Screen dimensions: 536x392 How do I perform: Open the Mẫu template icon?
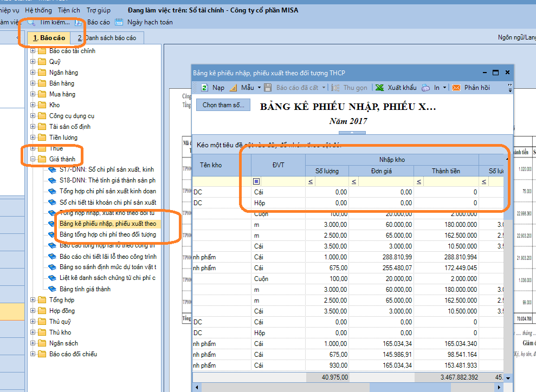233,88
